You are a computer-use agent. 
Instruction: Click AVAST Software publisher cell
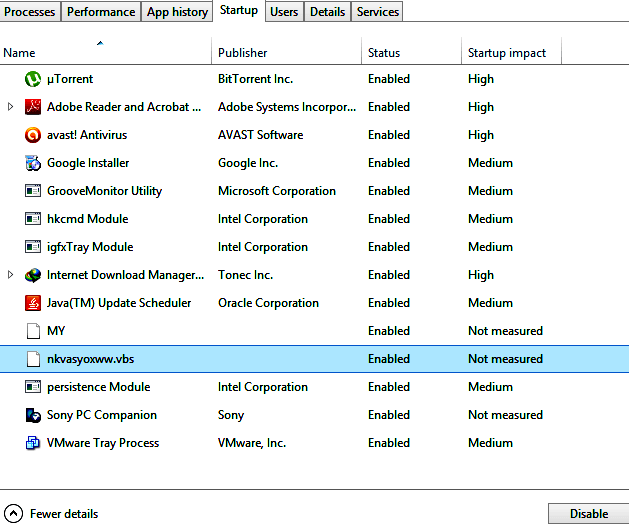coord(260,135)
